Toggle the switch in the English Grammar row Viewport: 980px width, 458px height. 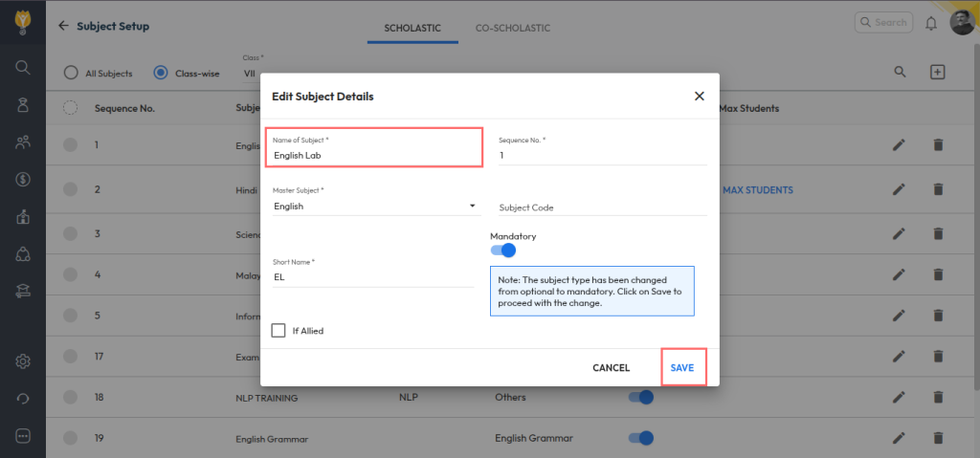point(641,438)
